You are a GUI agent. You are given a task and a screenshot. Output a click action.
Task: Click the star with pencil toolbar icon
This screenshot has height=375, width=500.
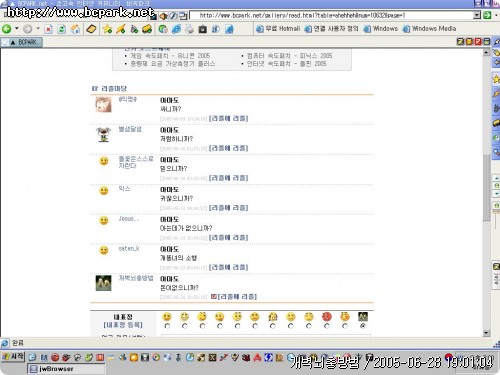121,29
